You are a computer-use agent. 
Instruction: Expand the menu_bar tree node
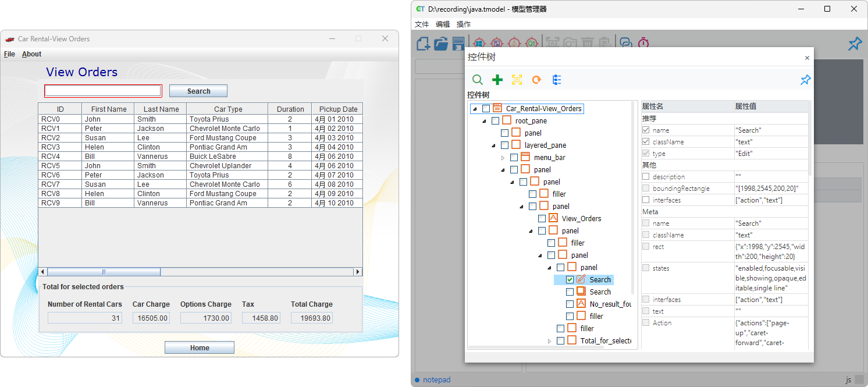pos(503,157)
